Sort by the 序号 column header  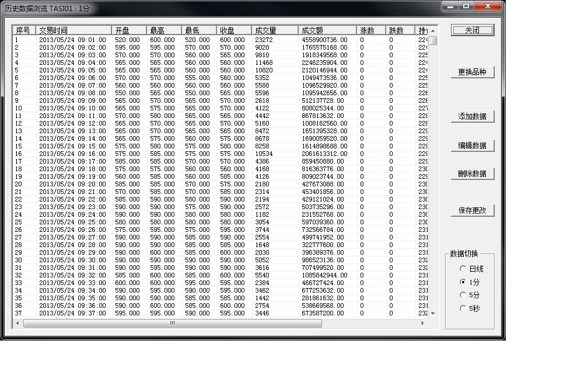pyautogui.click(x=24, y=30)
